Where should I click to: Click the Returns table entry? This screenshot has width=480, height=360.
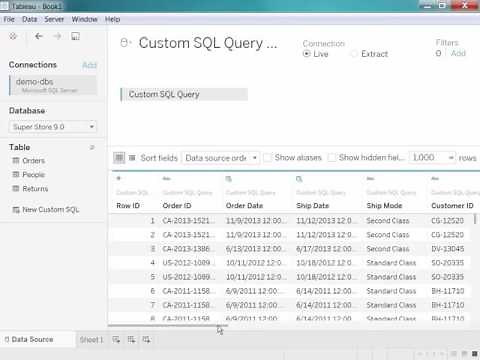(x=35, y=189)
